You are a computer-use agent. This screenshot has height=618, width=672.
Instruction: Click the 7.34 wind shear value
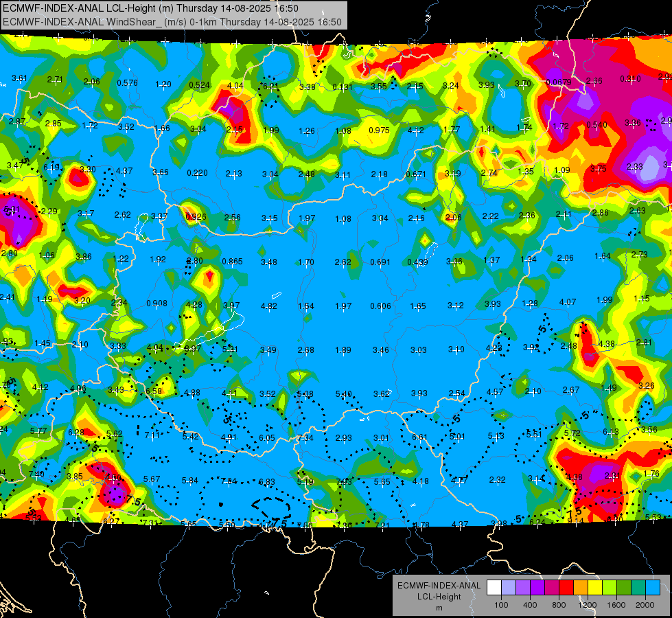point(305,438)
